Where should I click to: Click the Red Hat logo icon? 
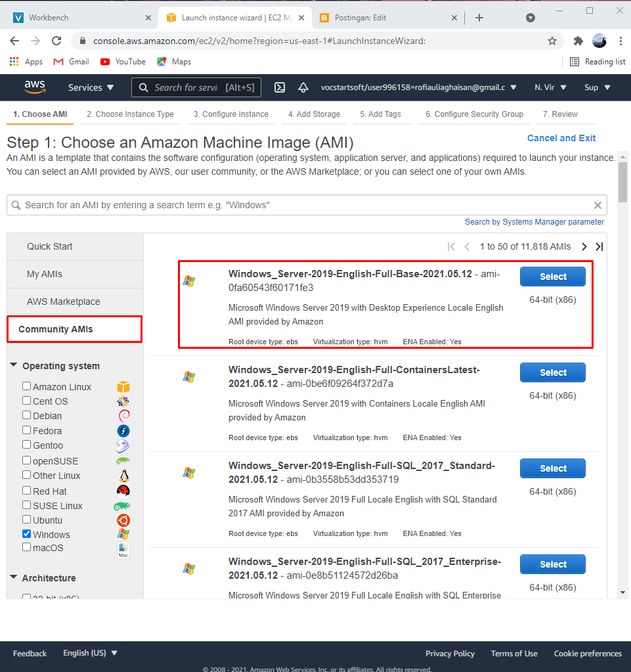(x=123, y=491)
